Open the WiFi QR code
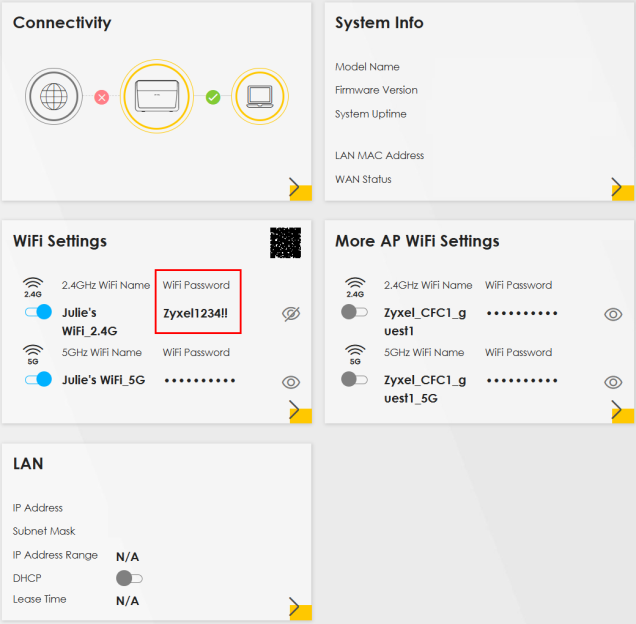 [x=286, y=243]
